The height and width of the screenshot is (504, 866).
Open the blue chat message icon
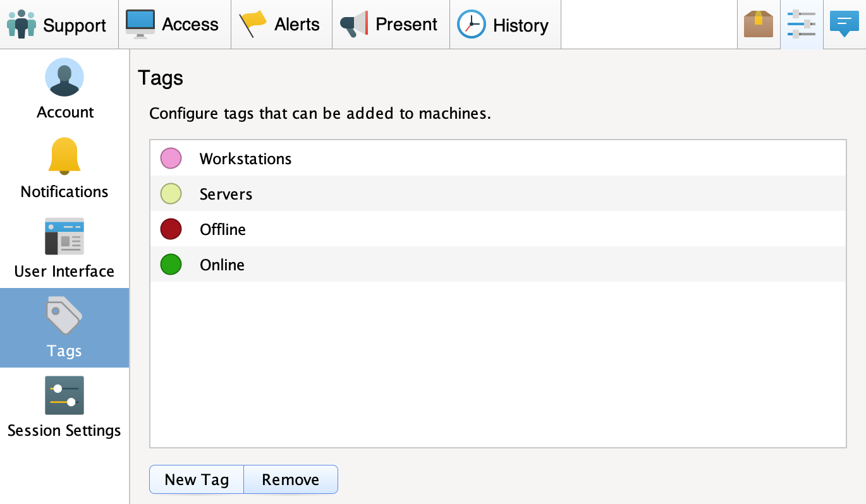pyautogui.click(x=845, y=25)
